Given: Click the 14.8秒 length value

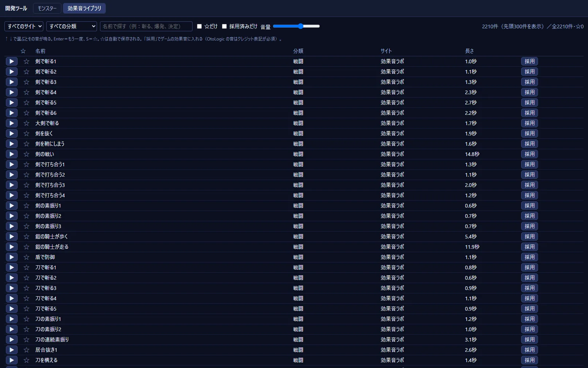Looking at the screenshot, I should click(472, 154).
